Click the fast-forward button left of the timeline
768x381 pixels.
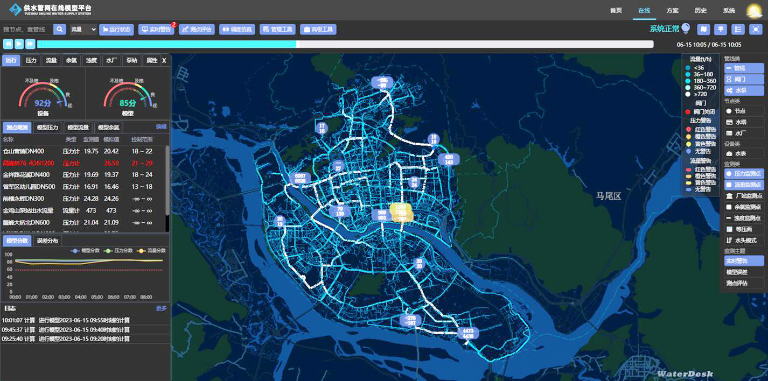[30, 44]
